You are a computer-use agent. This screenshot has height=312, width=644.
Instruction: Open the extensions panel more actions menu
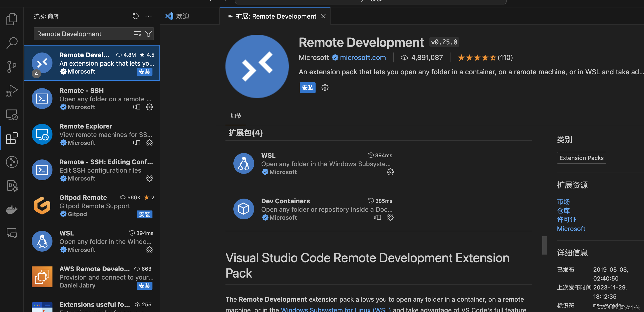point(149,16)
